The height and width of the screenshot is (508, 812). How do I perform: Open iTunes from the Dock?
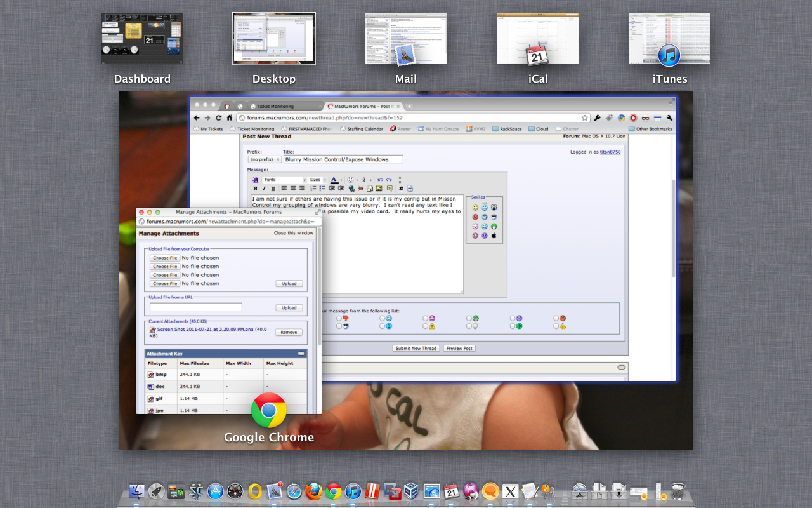pyautogui.click(x=353, y=491)
